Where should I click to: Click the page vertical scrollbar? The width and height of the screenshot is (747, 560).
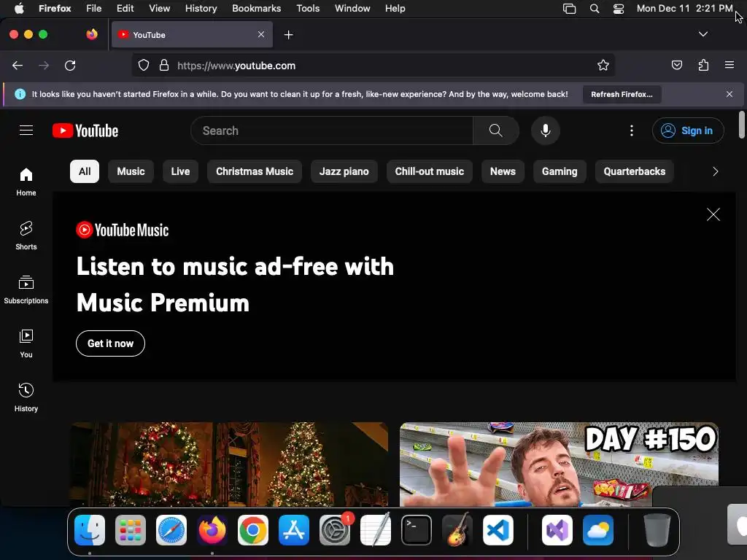[741, 125]
